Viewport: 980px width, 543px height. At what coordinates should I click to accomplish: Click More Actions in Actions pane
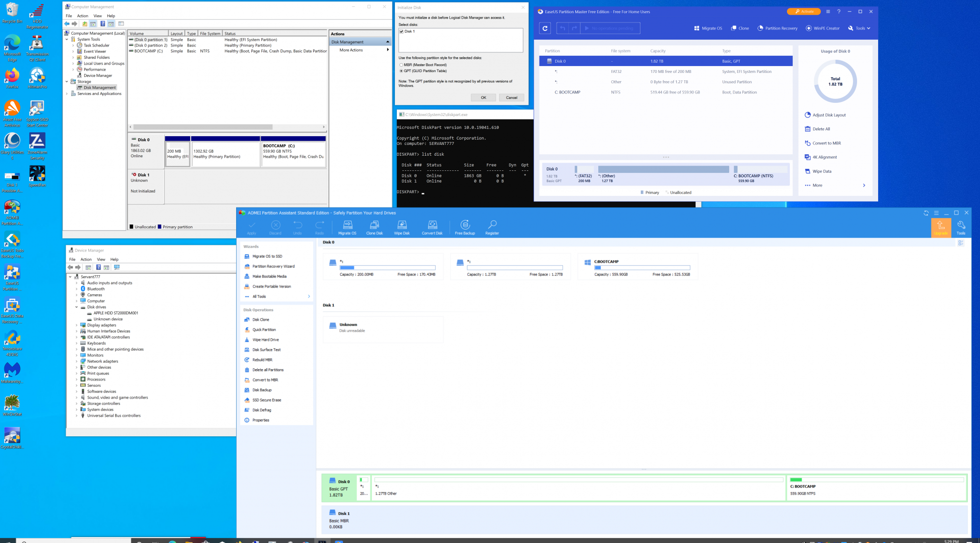click(351, 50)
